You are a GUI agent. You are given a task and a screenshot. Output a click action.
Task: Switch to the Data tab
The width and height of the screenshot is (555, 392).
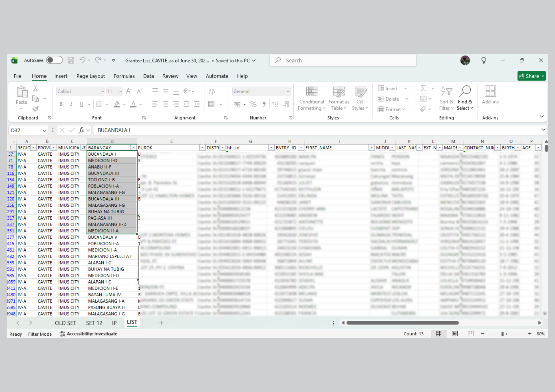click(148, 76)
